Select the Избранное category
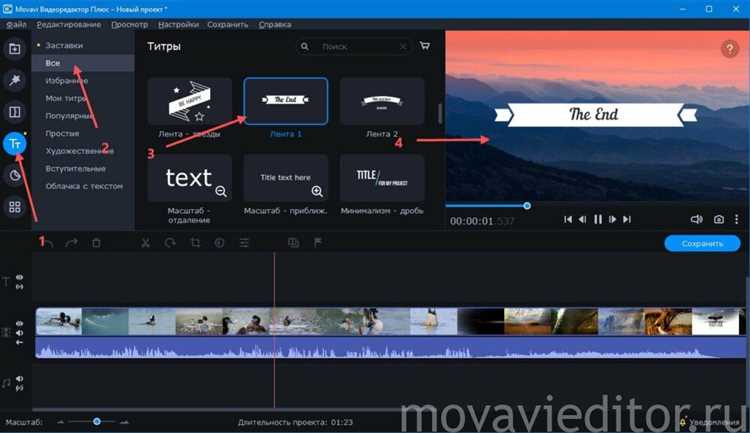The width and height of the screenshot is (750, 433). (66, 80)
